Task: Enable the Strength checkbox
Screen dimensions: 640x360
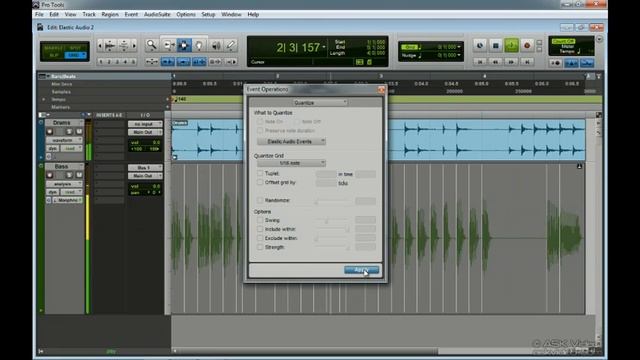Action: pos(260,247)
